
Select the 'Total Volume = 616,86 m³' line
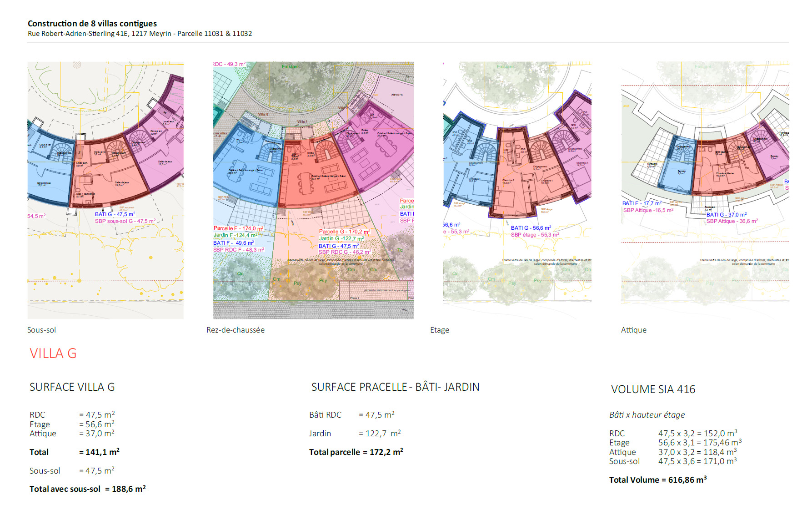tap(658, 480)
